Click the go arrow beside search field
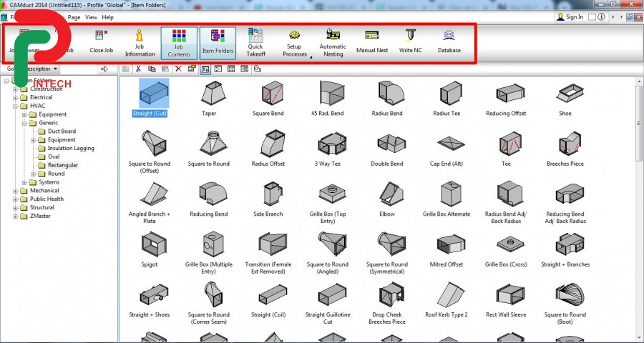The image size is (644, 343). pos(104,69)
